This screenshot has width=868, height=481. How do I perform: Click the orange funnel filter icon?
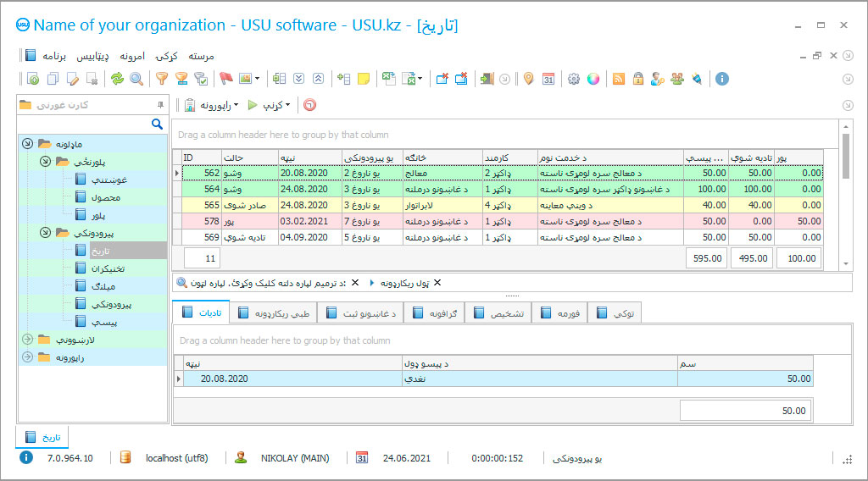pos(161,79)
